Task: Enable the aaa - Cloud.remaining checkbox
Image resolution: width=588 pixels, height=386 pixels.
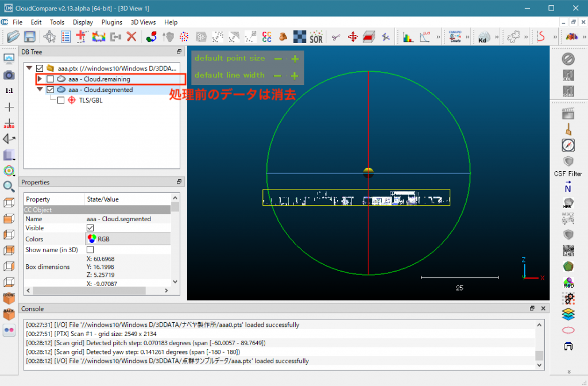Action: pos(51,79)
